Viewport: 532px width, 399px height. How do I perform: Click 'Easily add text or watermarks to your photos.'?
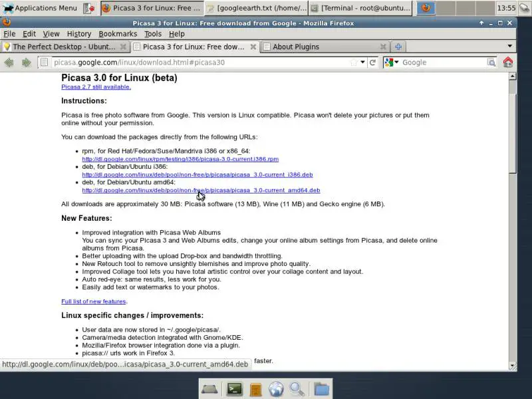click(151, 287)
